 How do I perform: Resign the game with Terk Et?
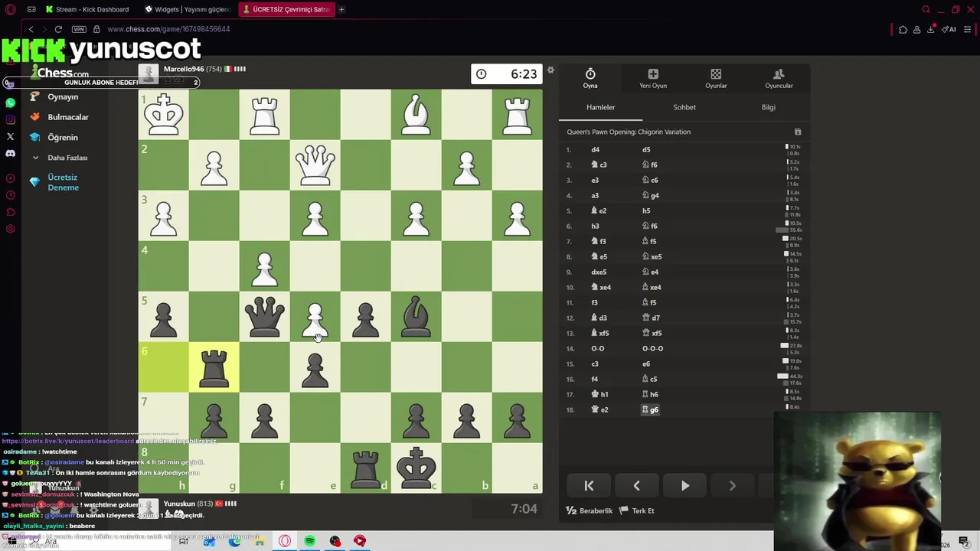point(637,510)
